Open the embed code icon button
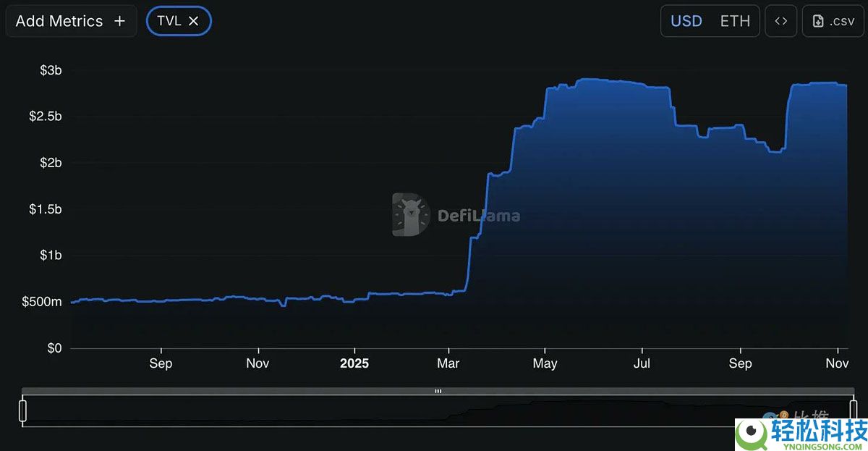 (781, 21)
